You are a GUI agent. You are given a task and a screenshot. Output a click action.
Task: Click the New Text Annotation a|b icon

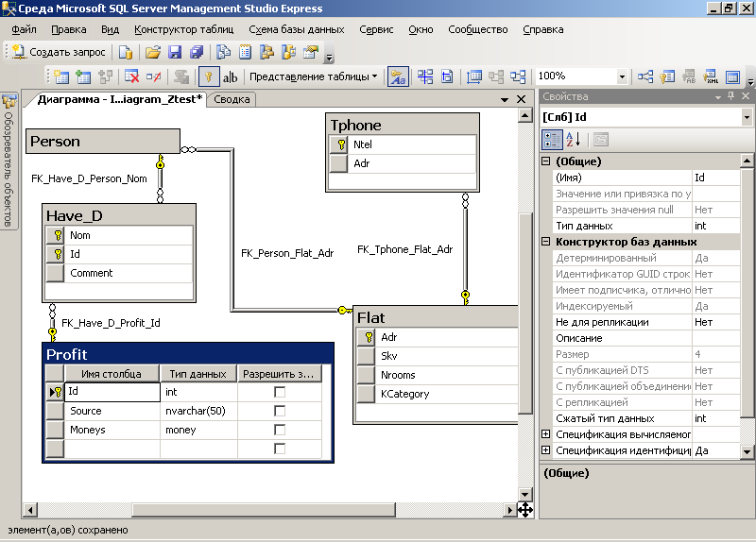pos(230,77)
